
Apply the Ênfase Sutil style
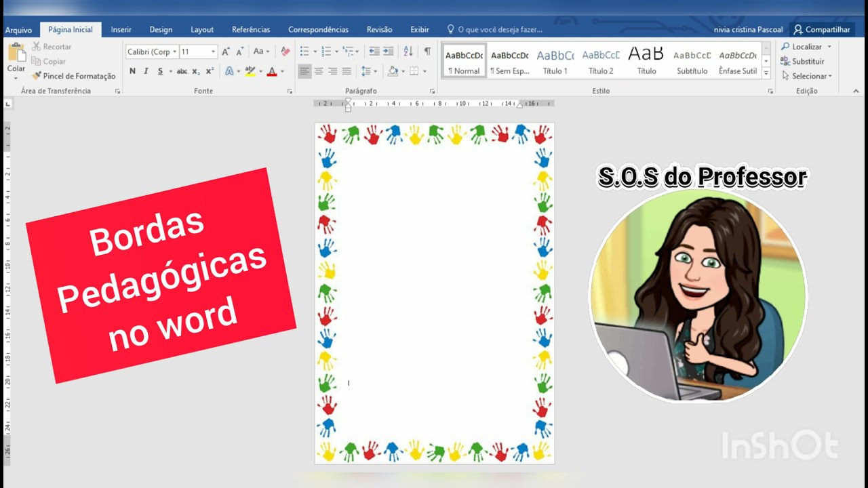[x=738, y=60]
